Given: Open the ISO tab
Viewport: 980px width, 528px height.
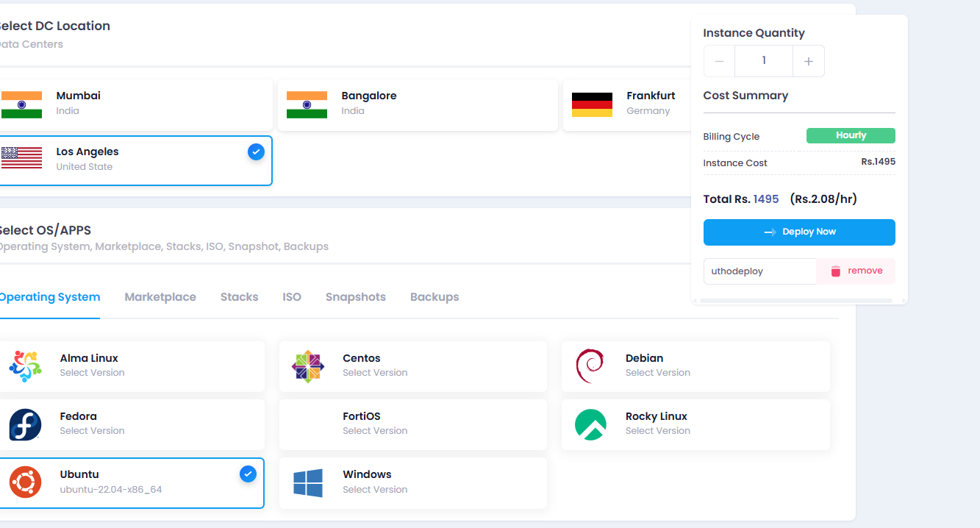Looking at the screenshot, I should [x=292, y=297].
